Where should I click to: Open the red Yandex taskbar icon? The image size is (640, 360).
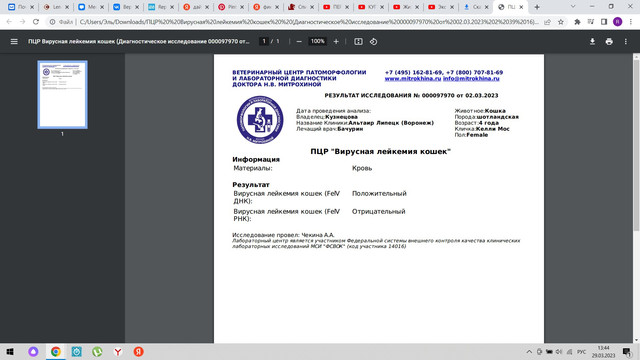click(138, 351)
